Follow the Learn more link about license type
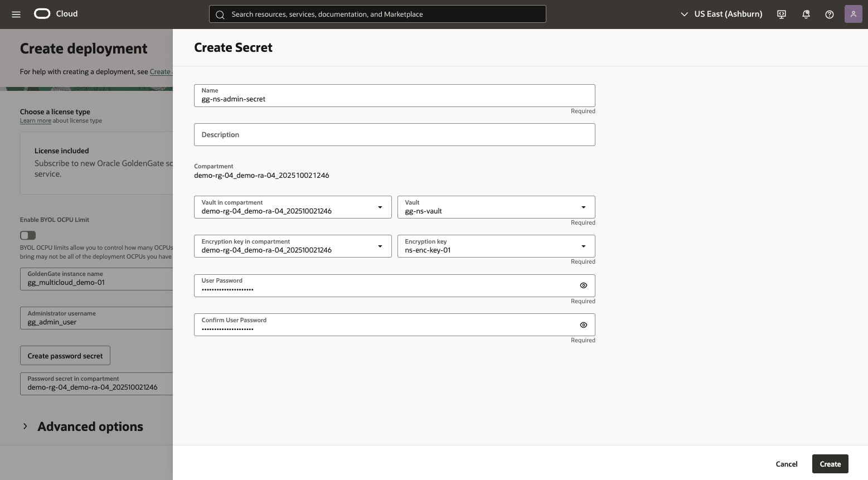Screen dimensions: 868x480 tap(35, 120)
